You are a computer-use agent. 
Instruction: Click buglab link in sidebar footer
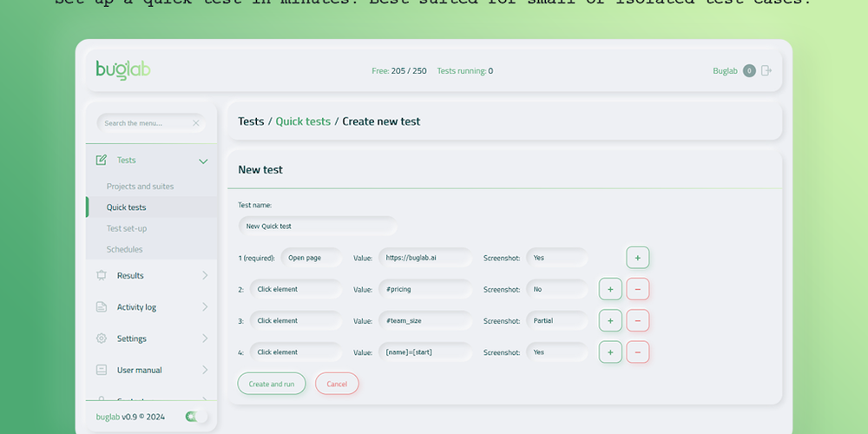(x=108, y=417)
